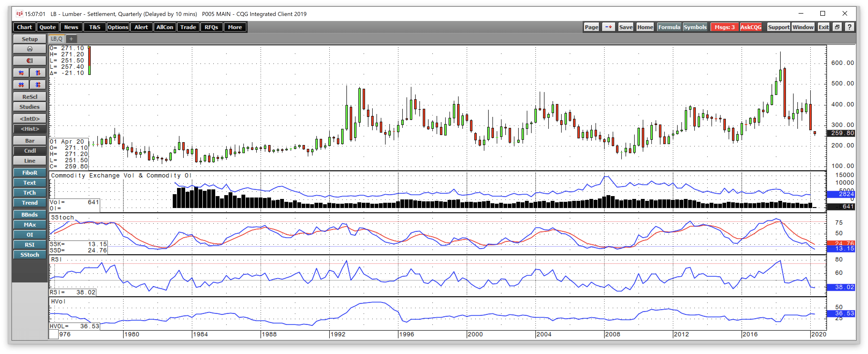Open the <Hist> historical selector
This screenshot has width=868, height=354.
29,129
